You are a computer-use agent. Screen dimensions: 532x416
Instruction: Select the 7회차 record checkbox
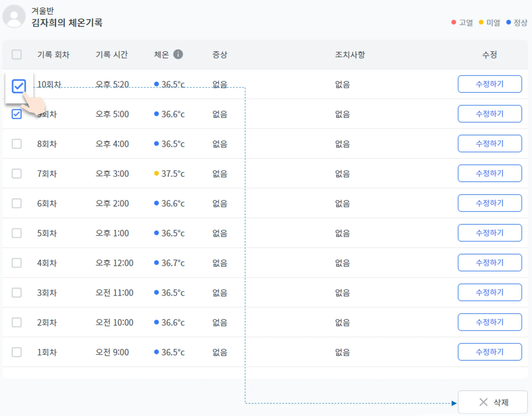(17, 174)
